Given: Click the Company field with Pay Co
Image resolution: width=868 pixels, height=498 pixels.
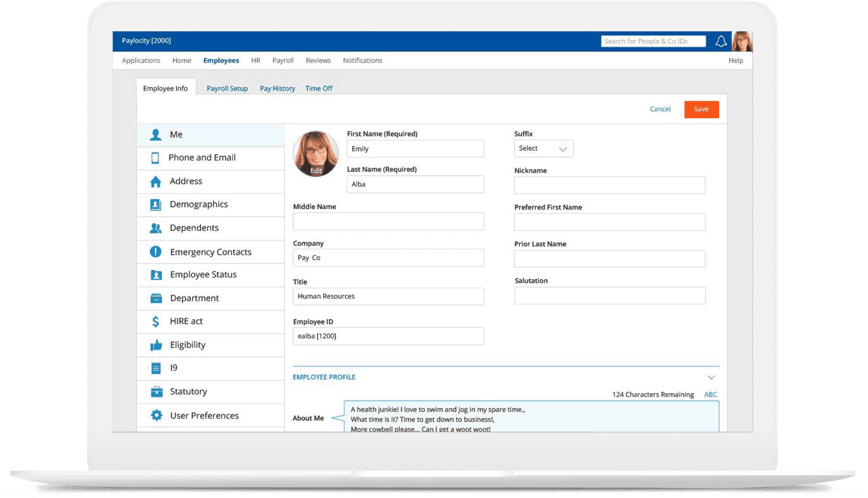Looking at the screenshot, I should click(388, 258).
